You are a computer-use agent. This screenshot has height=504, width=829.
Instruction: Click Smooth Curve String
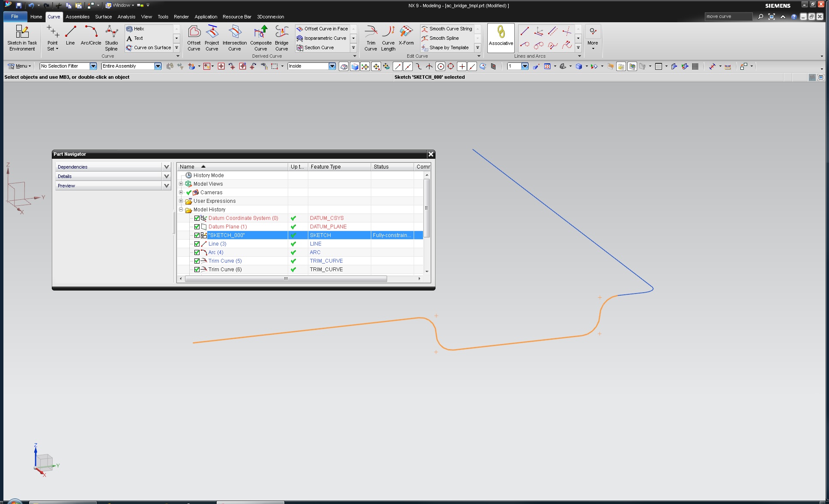click(447, 29)
